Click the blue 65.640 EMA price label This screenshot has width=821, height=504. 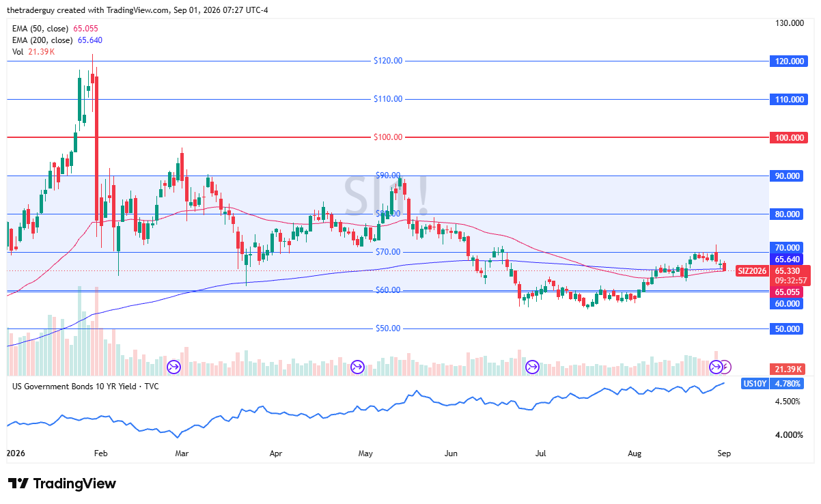[788, 260]
